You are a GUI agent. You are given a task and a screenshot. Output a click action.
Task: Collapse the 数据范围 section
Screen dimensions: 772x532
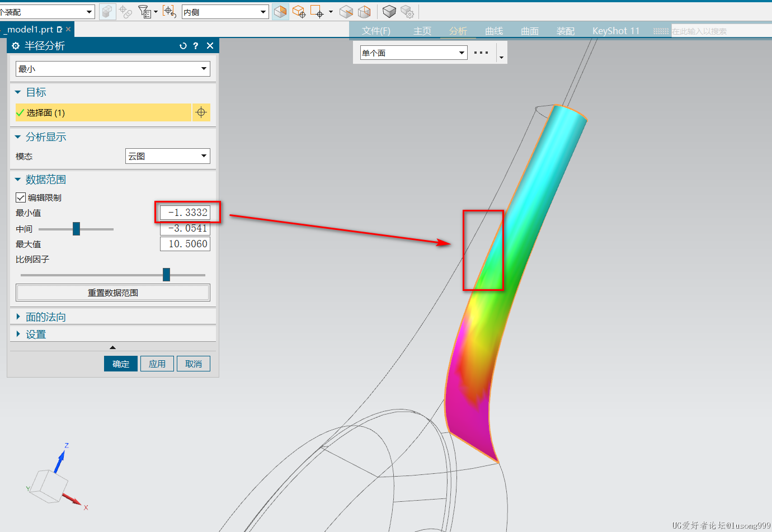18,180
